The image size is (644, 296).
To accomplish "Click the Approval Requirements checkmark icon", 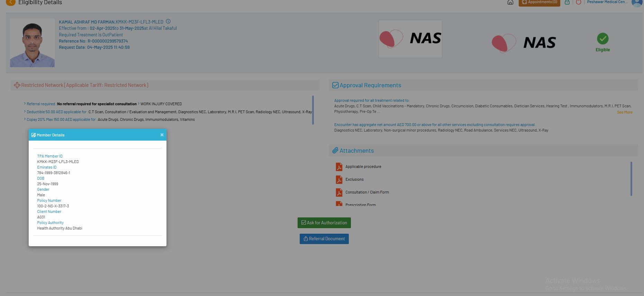I will [x=335, y=85].
